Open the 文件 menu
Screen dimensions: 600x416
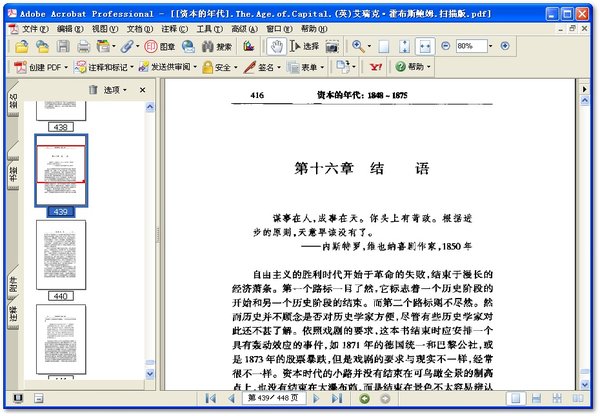tap(35, 29)
